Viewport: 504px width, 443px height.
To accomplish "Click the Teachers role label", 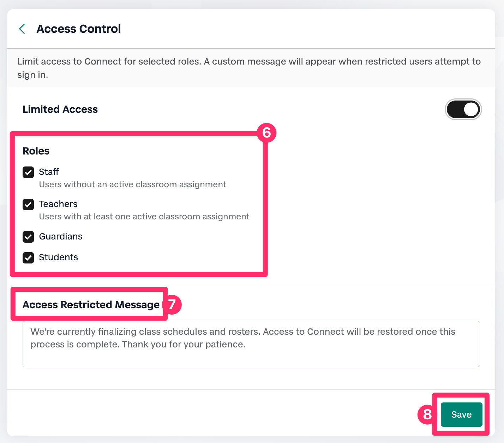I will (x=58, y=204).
